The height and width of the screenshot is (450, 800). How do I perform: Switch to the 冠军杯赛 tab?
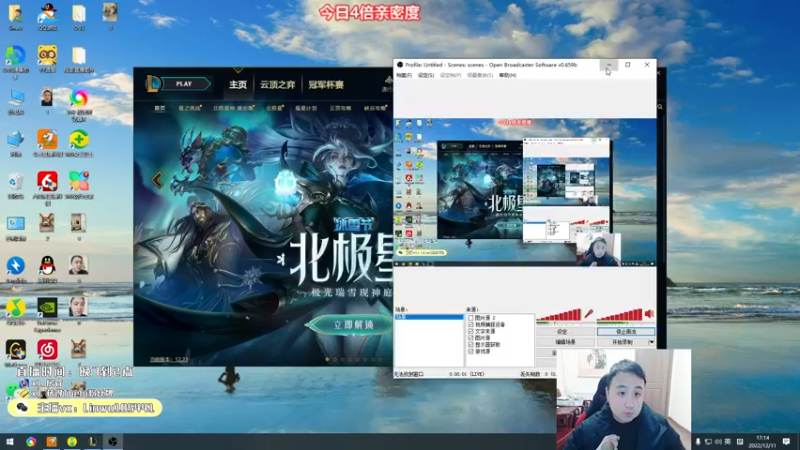pyautogui.click(x=326, y=84)
